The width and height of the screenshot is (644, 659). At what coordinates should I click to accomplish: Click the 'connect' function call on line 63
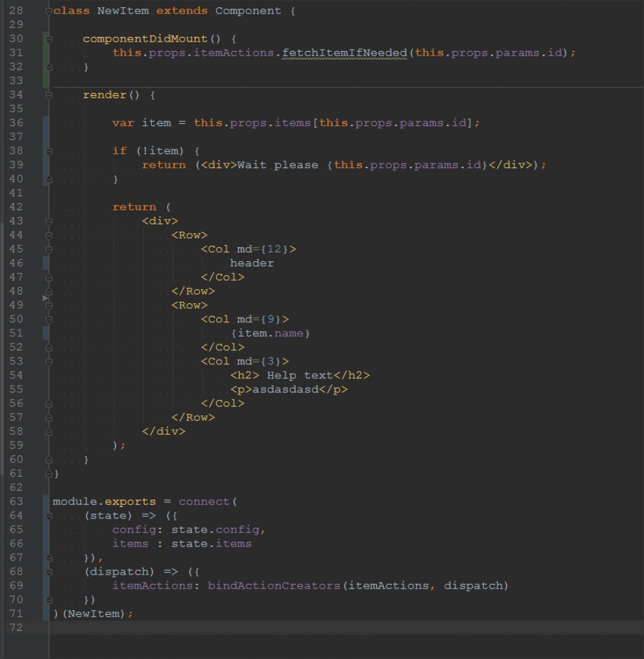coord(204,502)
